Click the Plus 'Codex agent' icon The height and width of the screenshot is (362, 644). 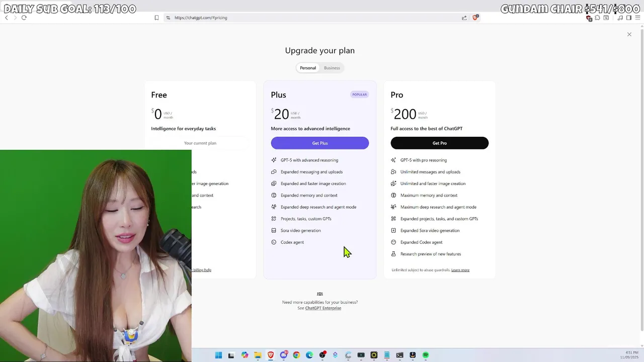point(274,242)
